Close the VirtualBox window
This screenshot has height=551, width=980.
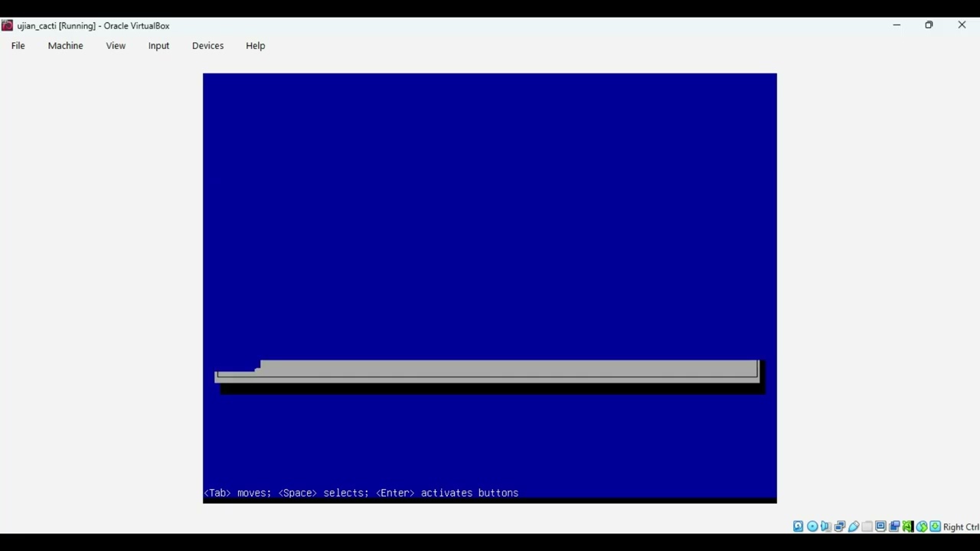(962, 25)
